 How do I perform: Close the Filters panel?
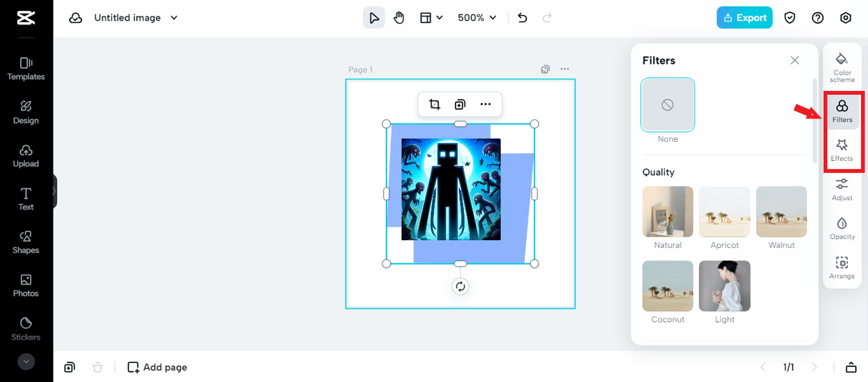(795, 60)
